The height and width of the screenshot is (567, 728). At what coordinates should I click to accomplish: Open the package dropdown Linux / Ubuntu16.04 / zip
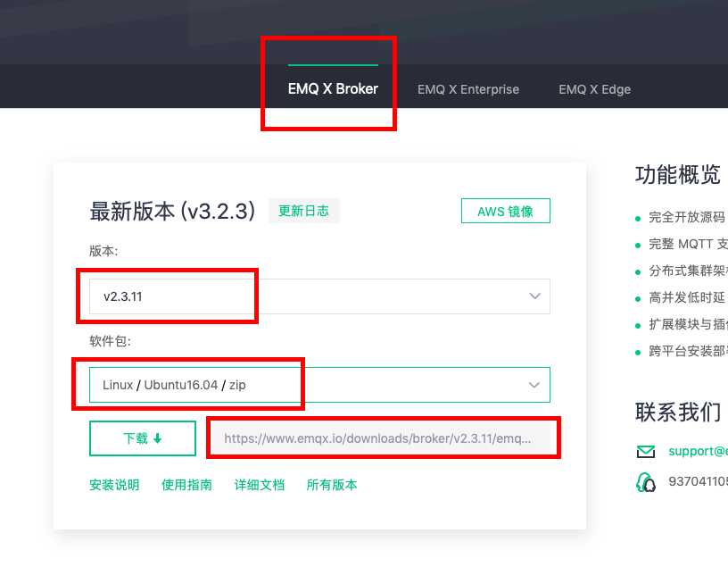(319, 385)
